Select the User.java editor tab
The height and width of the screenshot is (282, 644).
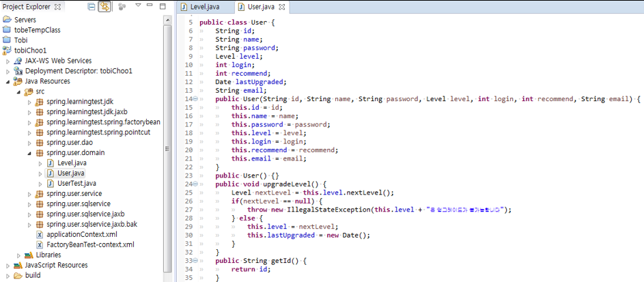[x=262, y=7]
